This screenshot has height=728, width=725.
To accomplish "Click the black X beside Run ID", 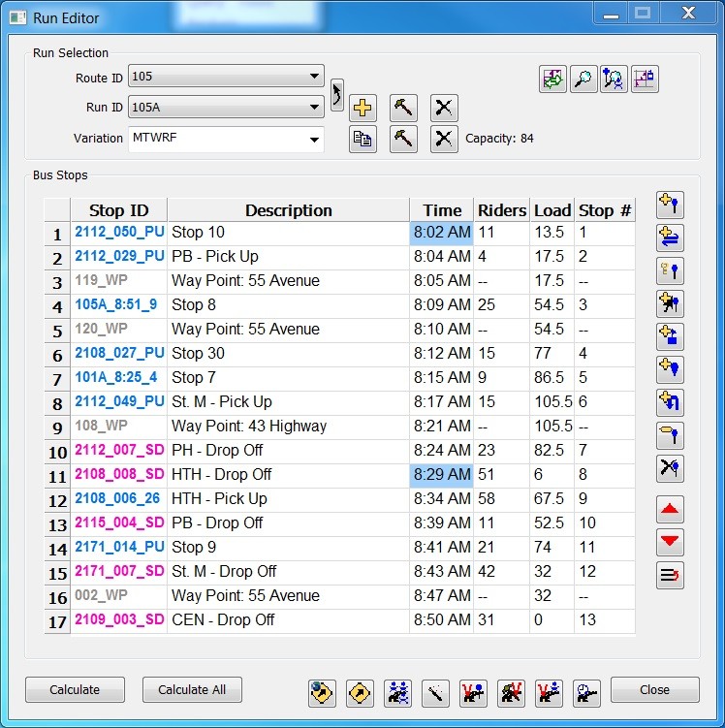I will click(x=444, y=108).
